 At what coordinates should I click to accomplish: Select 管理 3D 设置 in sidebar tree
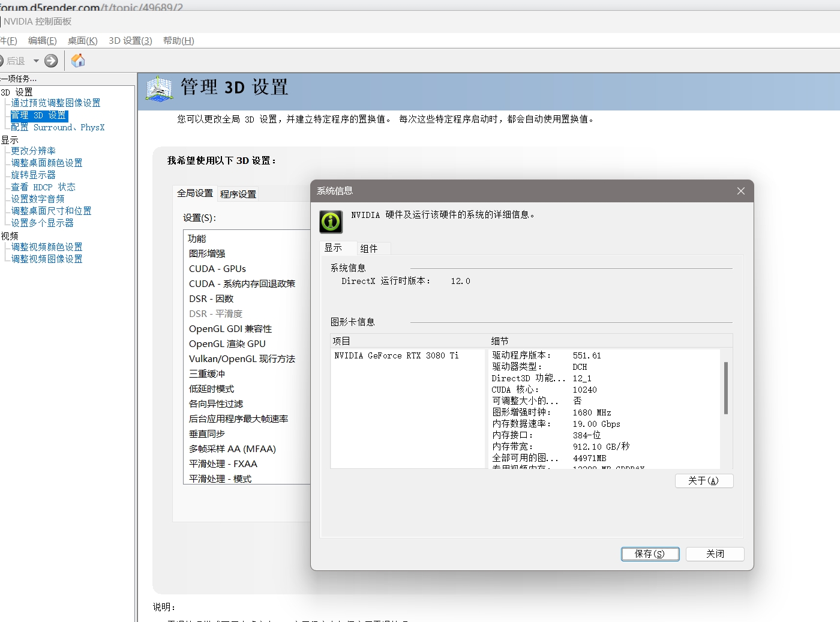39,115
